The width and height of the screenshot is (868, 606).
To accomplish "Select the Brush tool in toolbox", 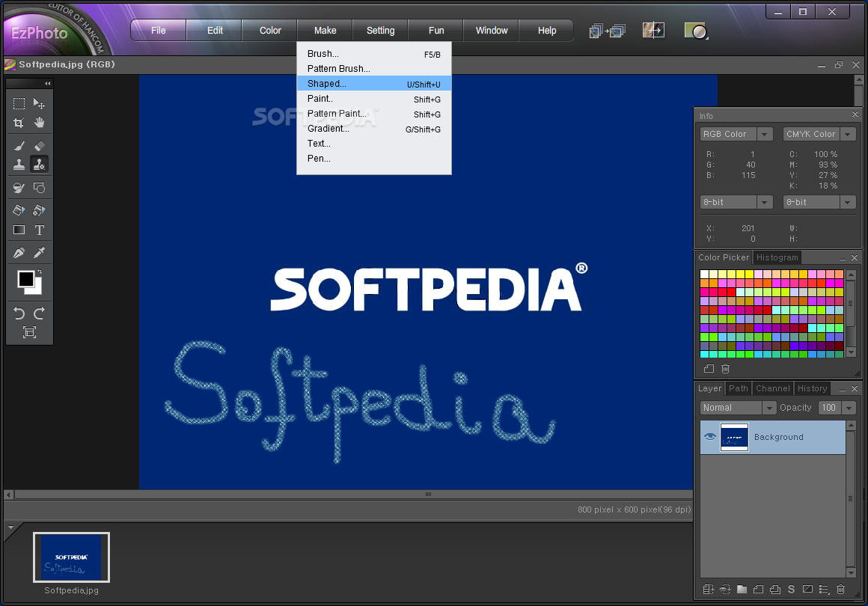I will coord(19,146).
